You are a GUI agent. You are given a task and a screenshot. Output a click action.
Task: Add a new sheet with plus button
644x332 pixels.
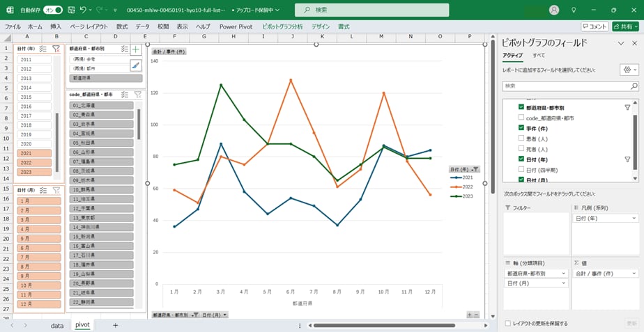[116, 326]
